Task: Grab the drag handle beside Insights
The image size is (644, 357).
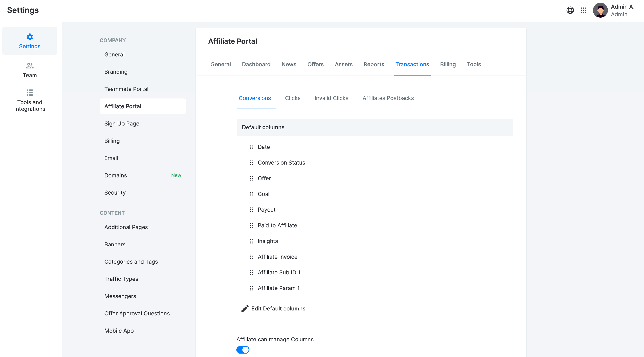Action: coord(251,241)
